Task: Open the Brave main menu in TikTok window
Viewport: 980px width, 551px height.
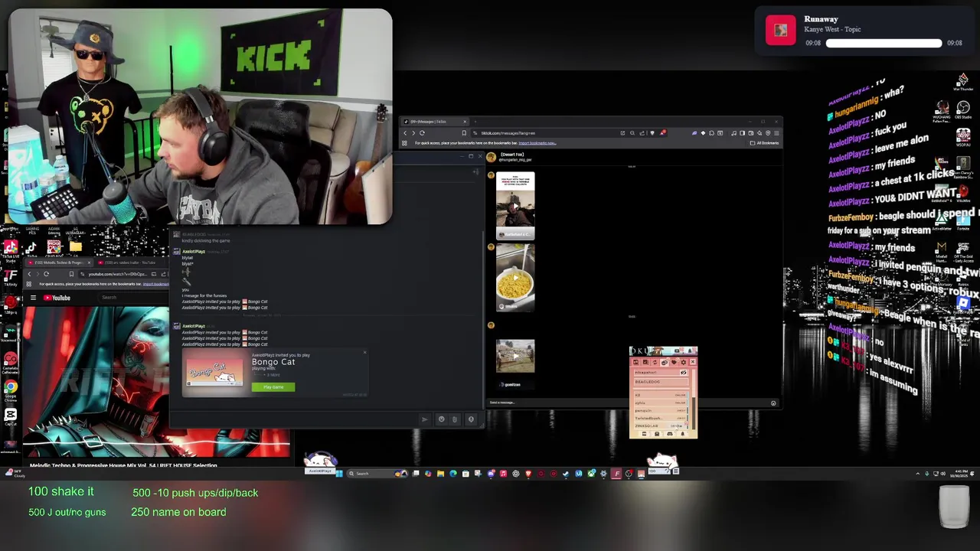Action: tap(777, 133)
